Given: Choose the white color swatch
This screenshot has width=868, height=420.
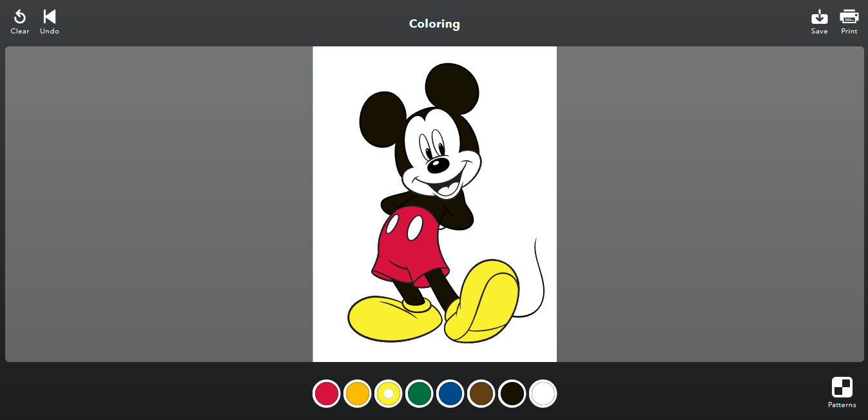Looking at the screenshot, I should pyautogui.click(x=543, y=394).
